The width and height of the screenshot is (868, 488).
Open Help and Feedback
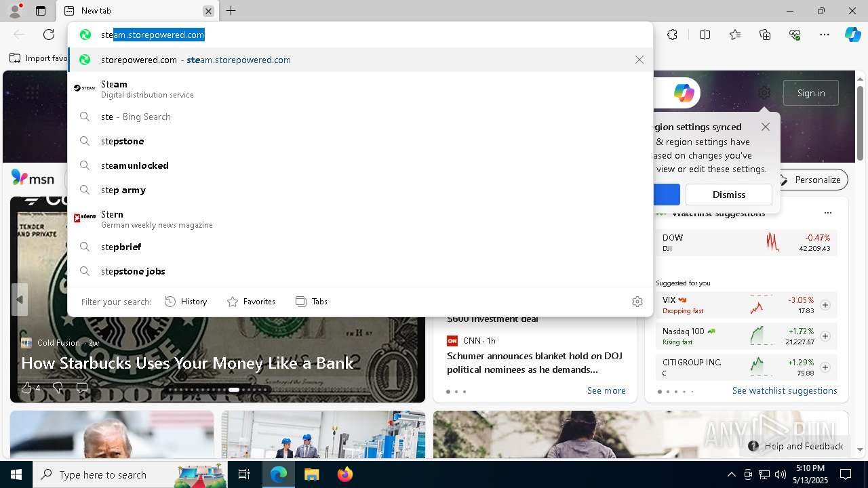[796, 446]
